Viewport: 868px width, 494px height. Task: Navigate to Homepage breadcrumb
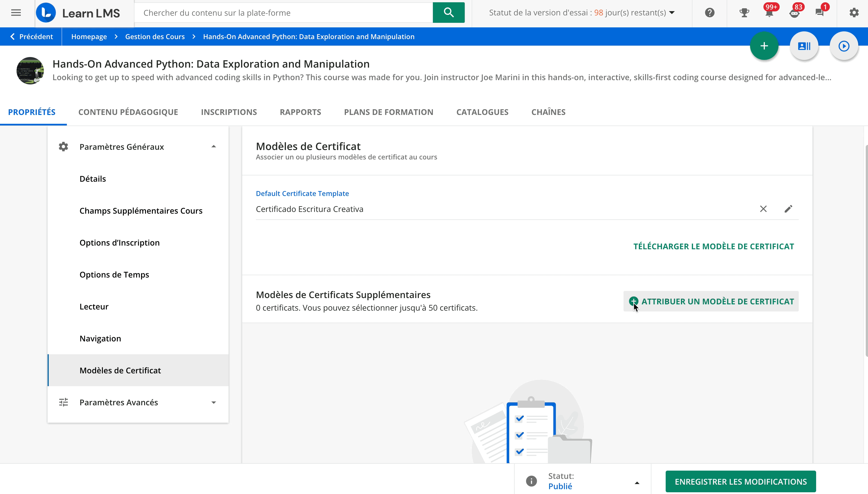coord(89,37)
